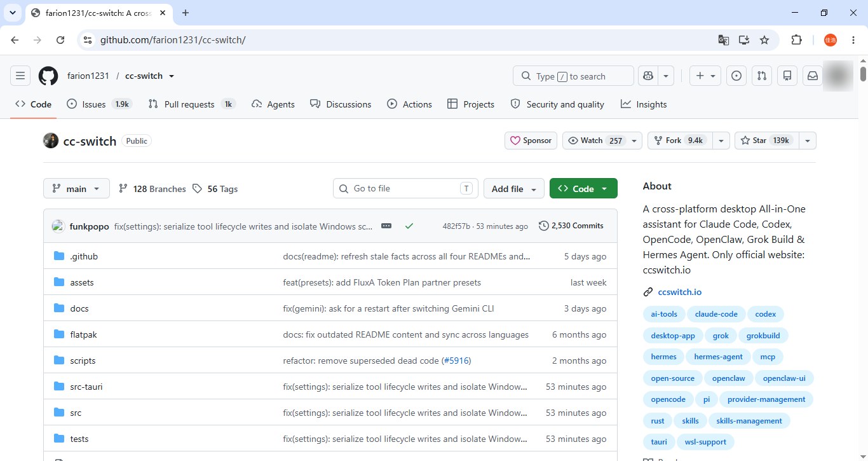Open the green Code clone dropdown
The height and width of the screenshot is (461, 868).
coord(583,188)
